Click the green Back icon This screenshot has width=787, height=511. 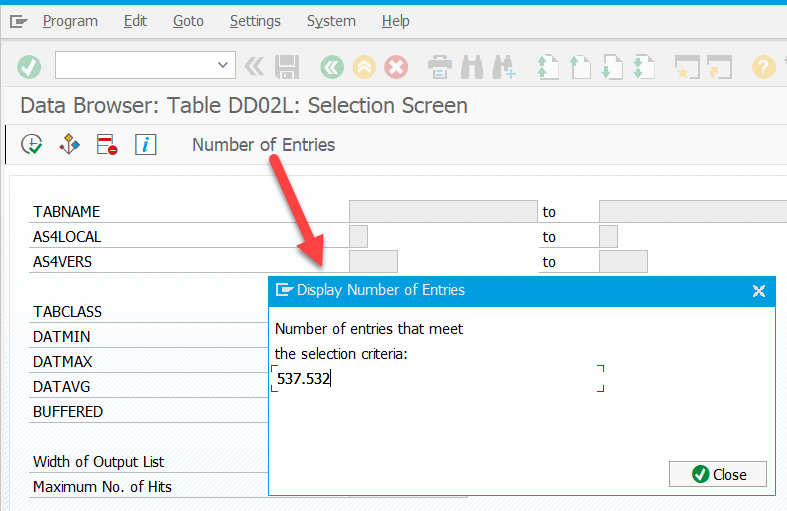tap(332, 67)
